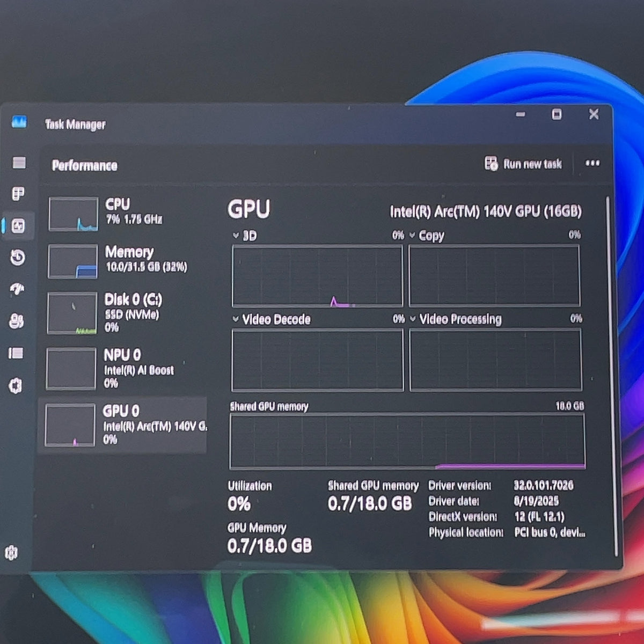Maximize the Task Manager window
This screenshot has height=644, width=644.
[557, 114]
